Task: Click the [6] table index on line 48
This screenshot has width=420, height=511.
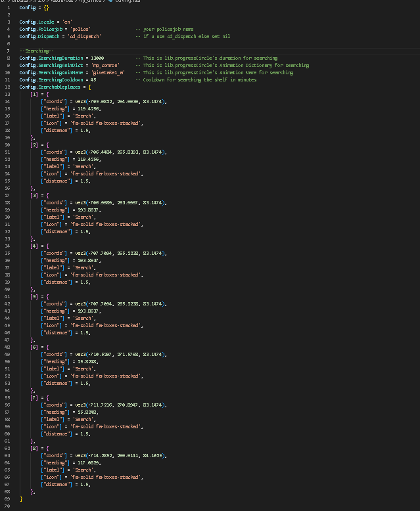Action: pyautogui.click(x=34, y=347)
